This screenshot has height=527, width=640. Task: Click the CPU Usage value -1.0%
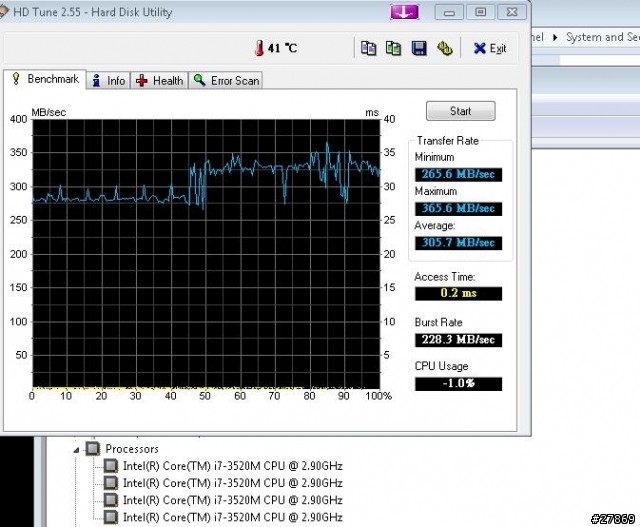458,384
